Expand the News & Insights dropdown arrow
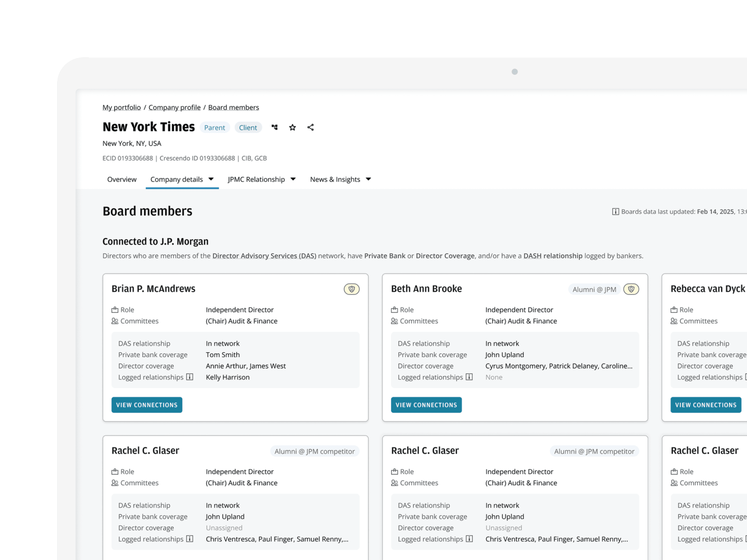747x560 pixels. coord(368,179)
